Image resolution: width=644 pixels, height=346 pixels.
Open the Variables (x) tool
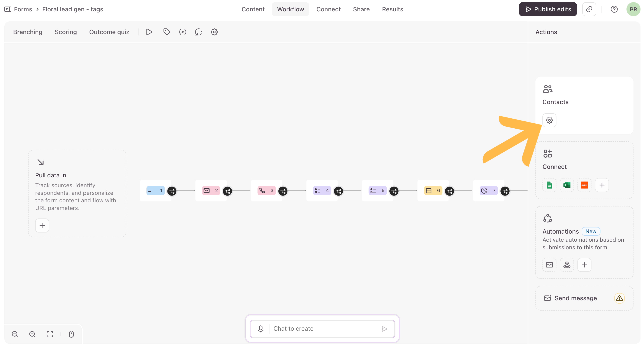[183, 32]
